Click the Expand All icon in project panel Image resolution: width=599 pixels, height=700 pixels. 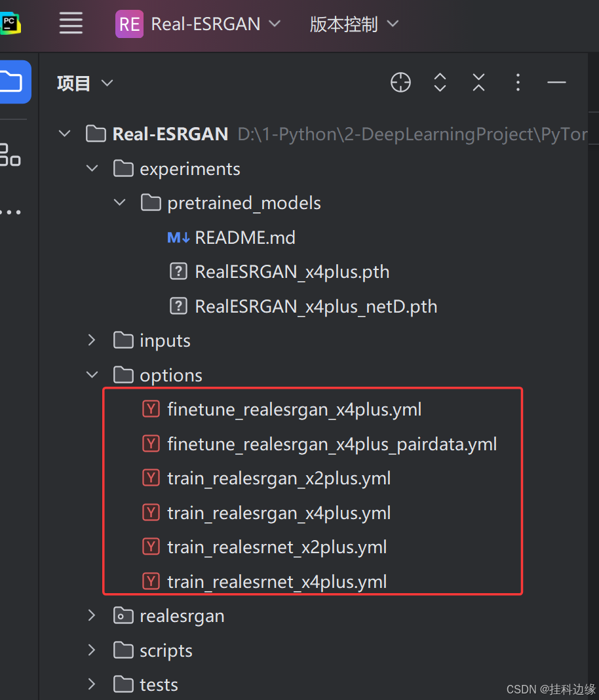[x=440, y=83]
